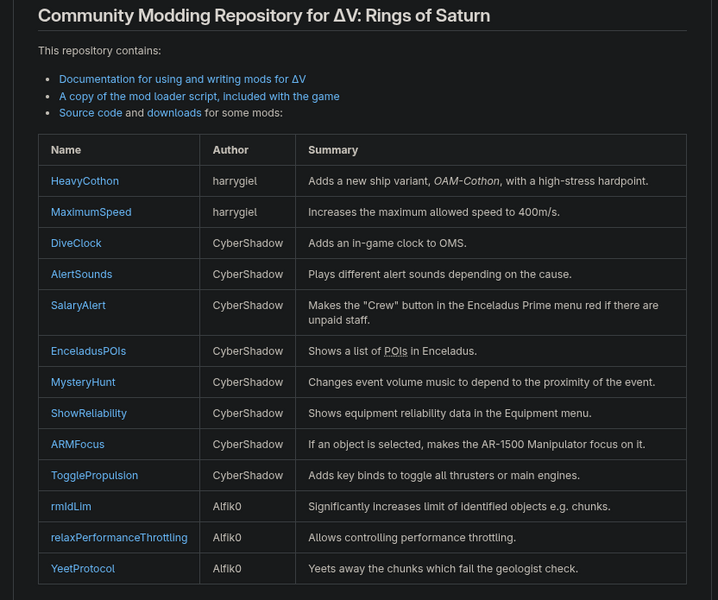Click the CyberShadow author cell for DiveClock
Image resolution: width=718 pixels, height=600 pixels.
coord(248,244)
